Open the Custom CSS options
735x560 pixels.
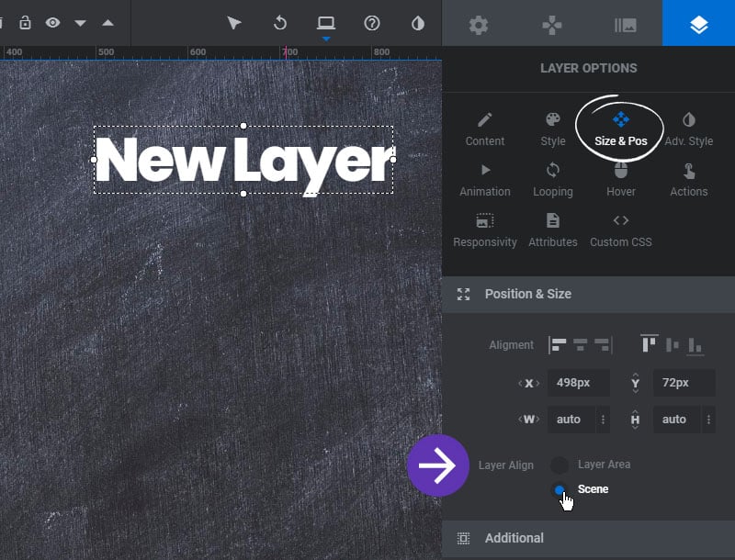[621, 230]
